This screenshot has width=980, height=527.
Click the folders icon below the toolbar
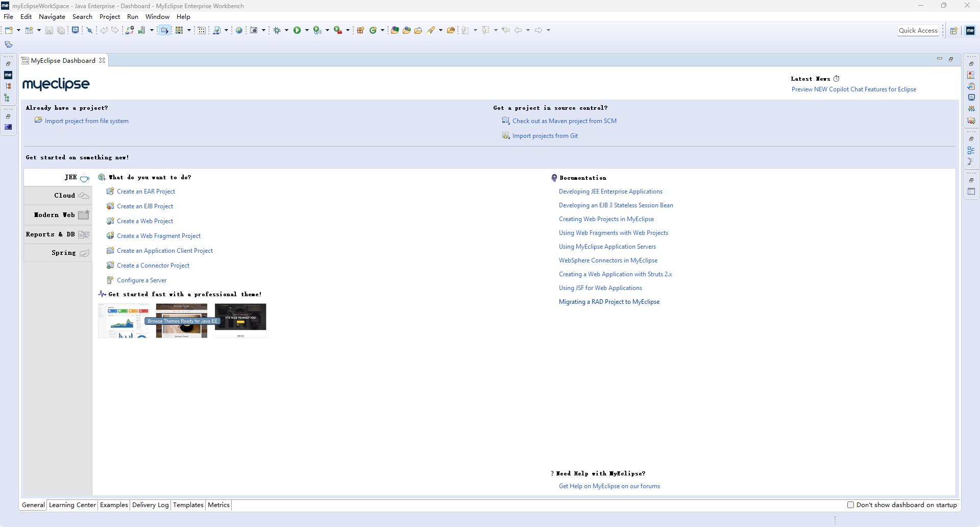[x=9, y=44]
